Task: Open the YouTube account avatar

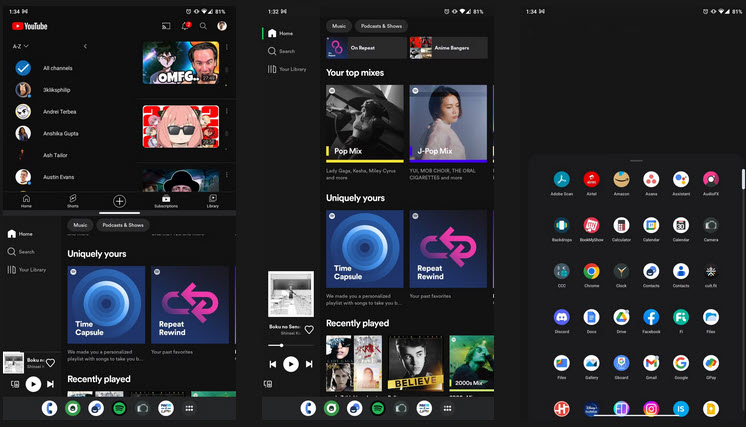Action: tap(222, 26)
